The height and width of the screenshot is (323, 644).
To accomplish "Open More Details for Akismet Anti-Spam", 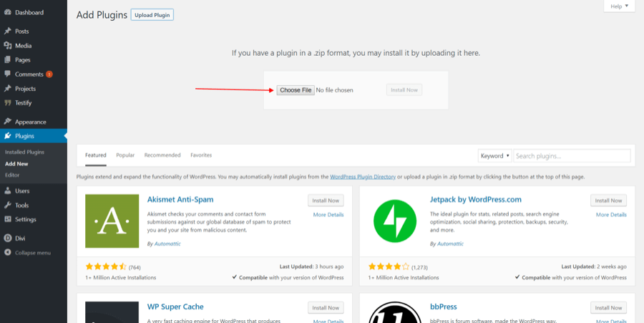I will [328, 215].
